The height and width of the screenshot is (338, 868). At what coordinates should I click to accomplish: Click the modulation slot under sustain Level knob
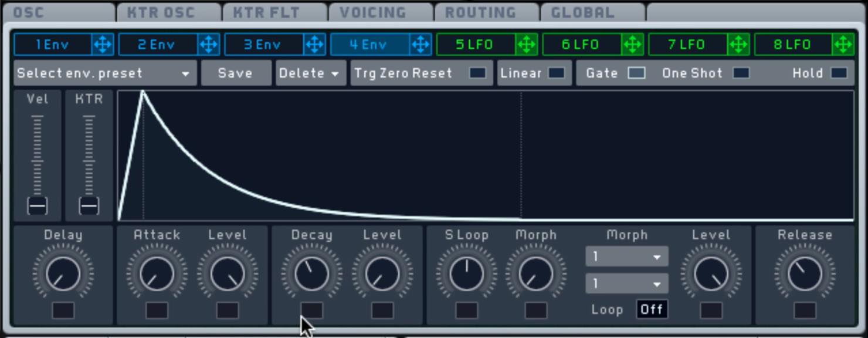711,310
